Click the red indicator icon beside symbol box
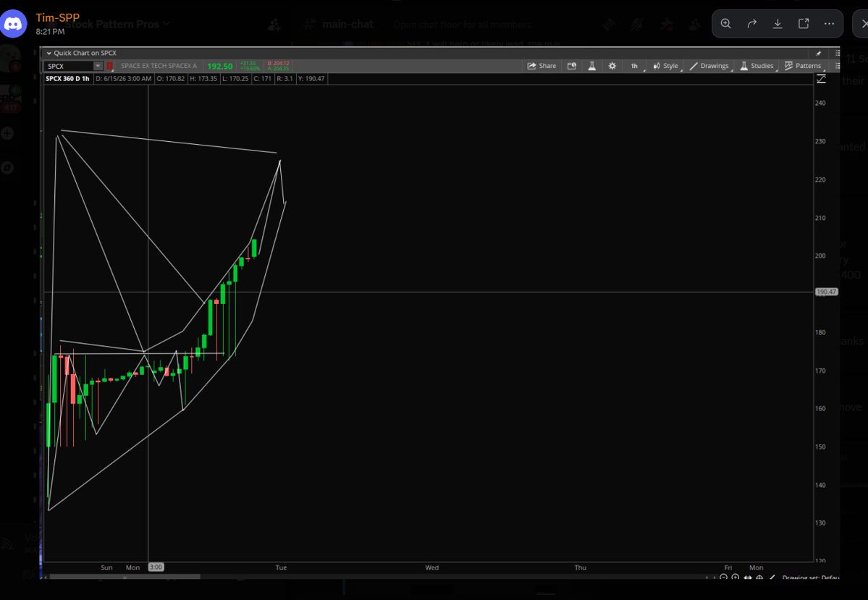This screenshot has height=600, width=868. click(x=109, y=66)
